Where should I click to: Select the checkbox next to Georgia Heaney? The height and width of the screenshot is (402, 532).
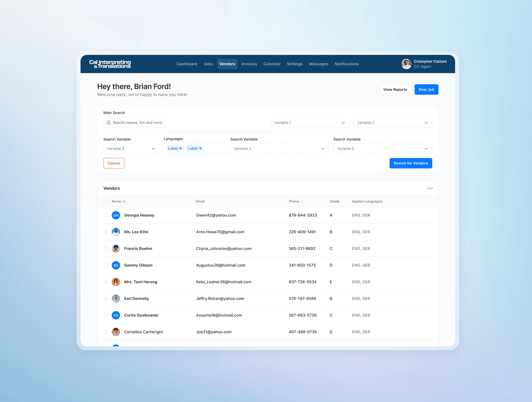pos(105,215)
